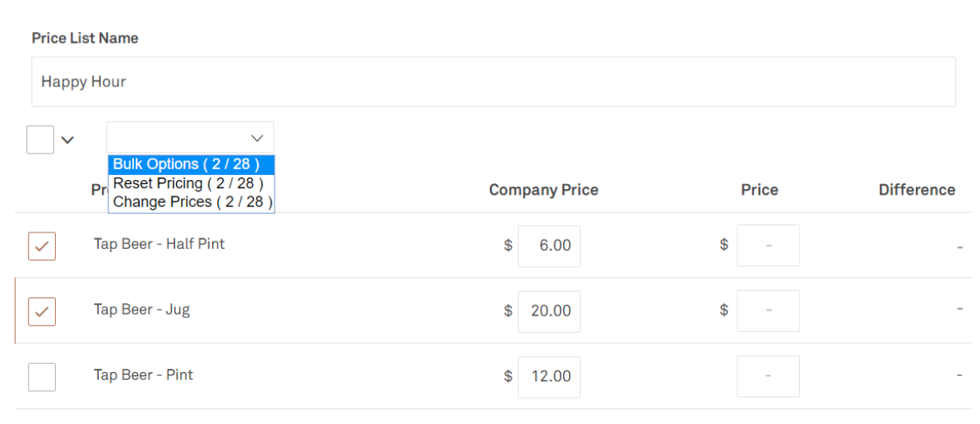The height and width of the screenshot is (424, 980).
Task: Click the Pint company price 12.00 field
Action: pos(549,377)
